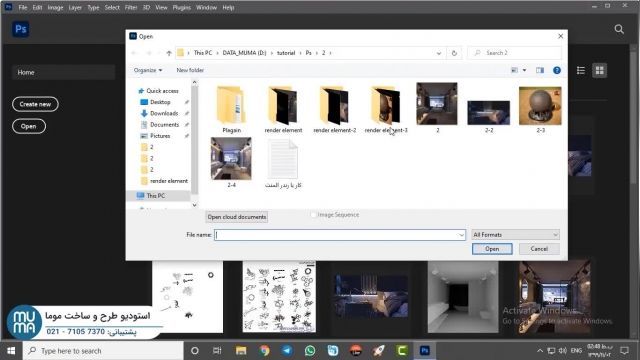
Task: Select image thumbnail named 2-4
Action: [x=231, y=163]
